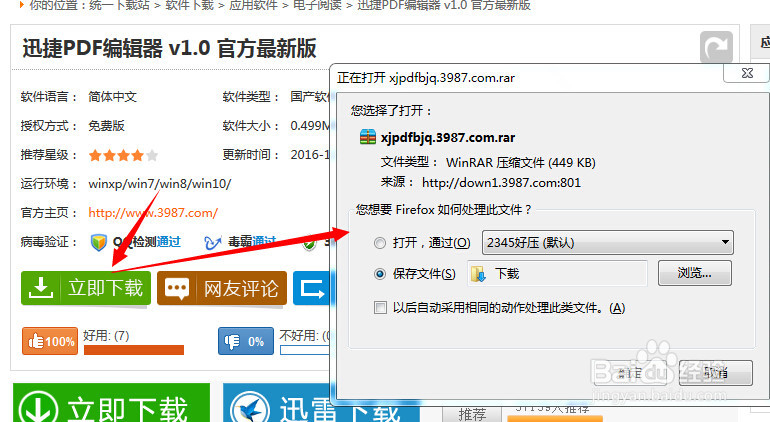Expand the 2345好压 (默认) application dropdown
The image size is (770, 422).
pos(608,243)
